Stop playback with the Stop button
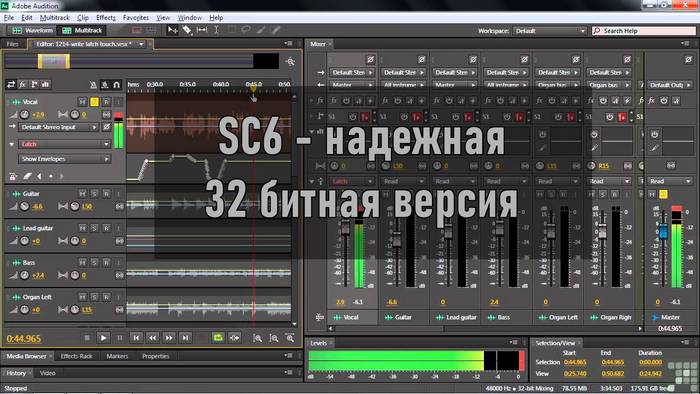700x394 pixels. (87, 338)
